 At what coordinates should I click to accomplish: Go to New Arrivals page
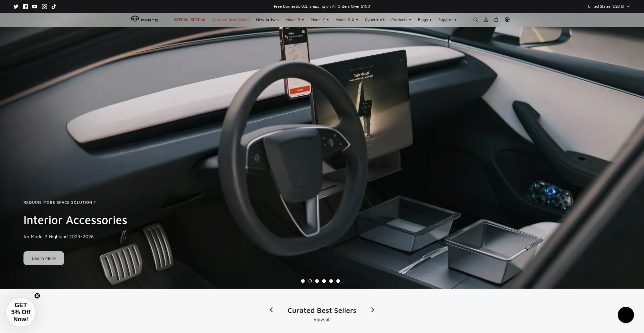point(267,20)
